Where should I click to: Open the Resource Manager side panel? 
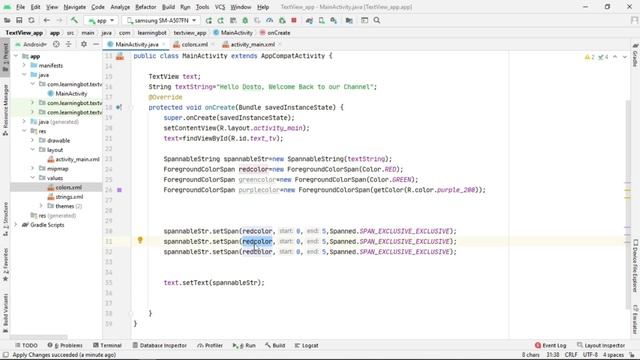click(x=5, y=110)
